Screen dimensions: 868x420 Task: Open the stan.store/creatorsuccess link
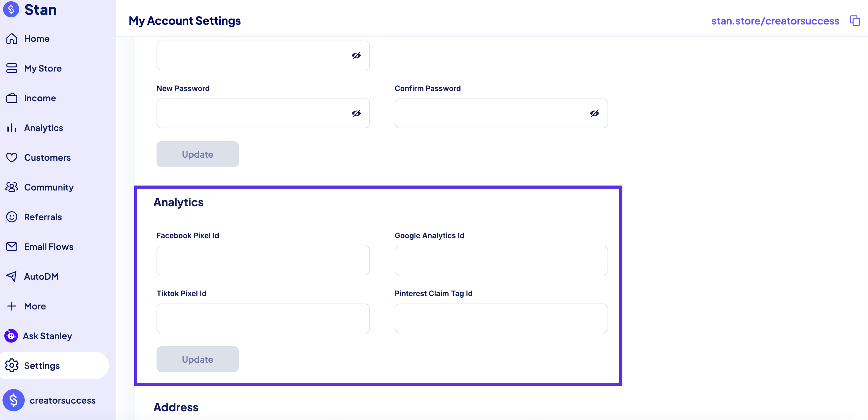point(775,21)
